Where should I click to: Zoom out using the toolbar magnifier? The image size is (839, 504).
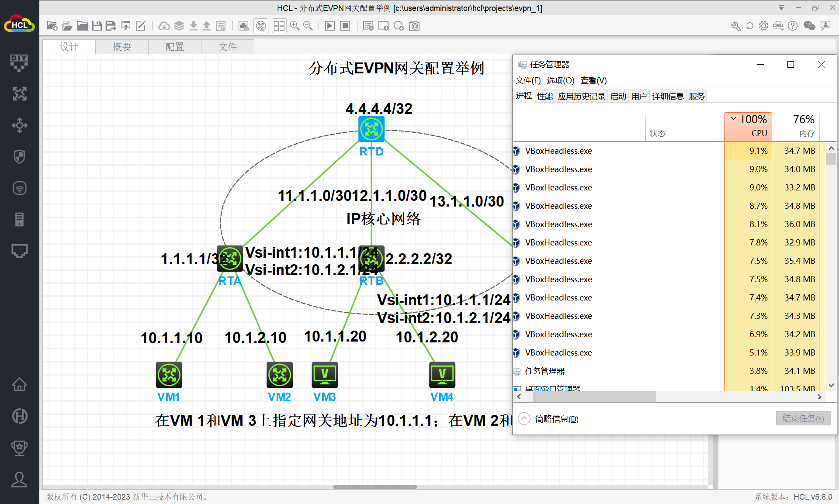coord(308,26)
